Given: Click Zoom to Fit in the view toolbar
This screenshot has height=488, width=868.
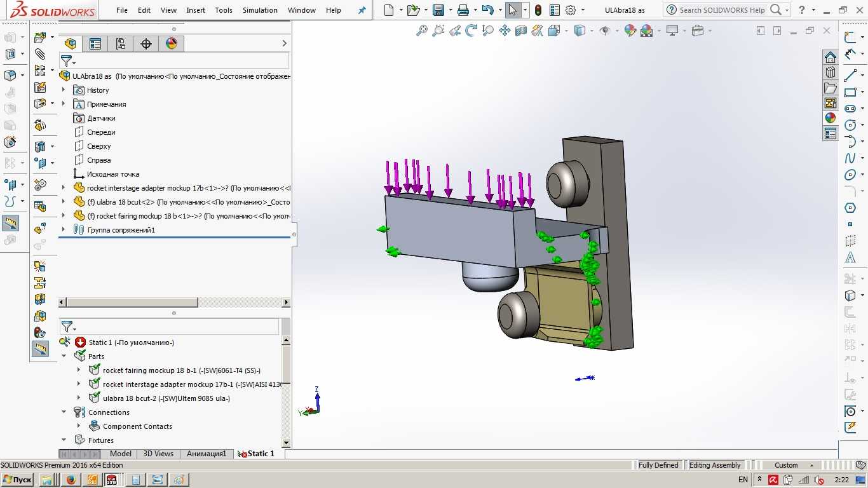Looking at the screenshot, I should click(422, 30).
